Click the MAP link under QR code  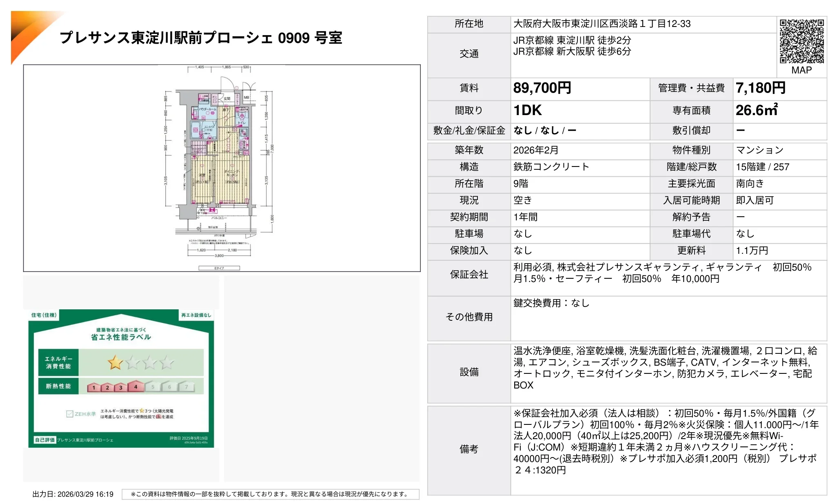click(801, 70)
